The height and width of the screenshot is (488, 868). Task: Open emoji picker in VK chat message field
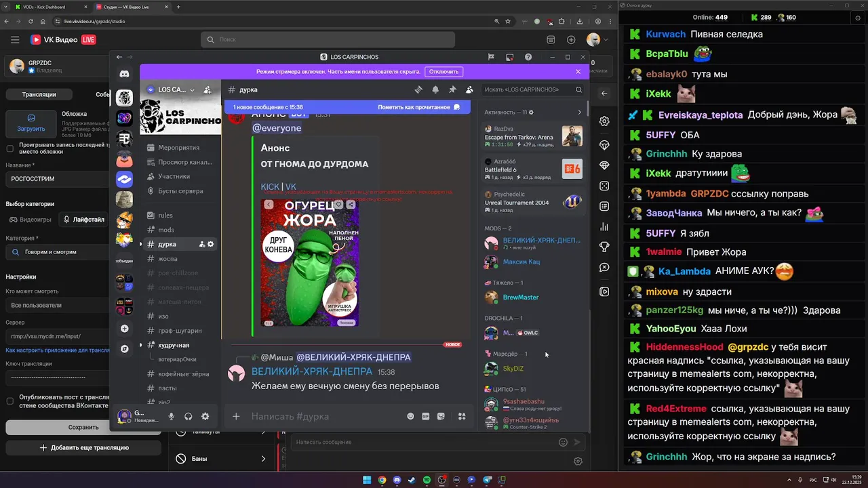(563, 442)
